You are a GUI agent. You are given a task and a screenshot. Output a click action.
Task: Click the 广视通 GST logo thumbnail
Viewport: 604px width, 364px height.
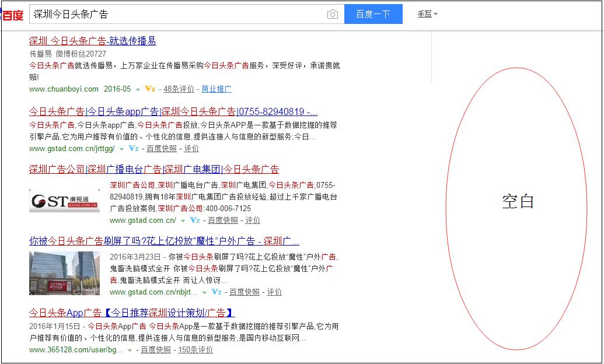(64, 201)
